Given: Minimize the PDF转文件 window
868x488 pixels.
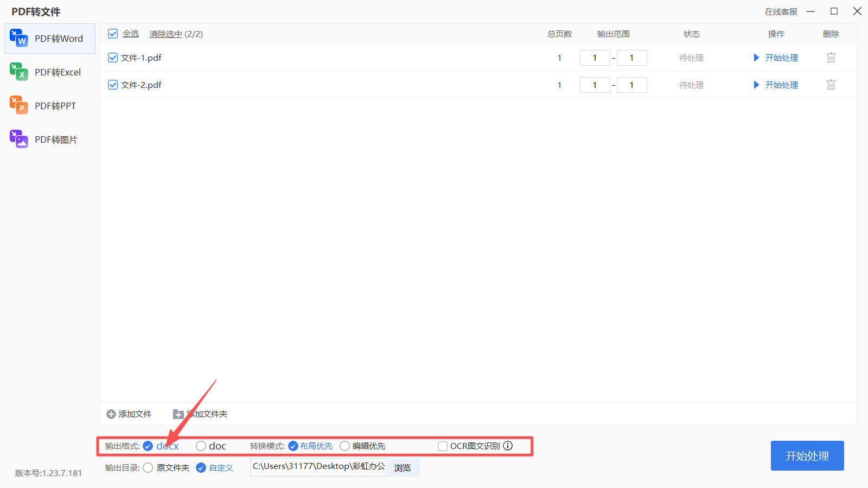Looking at the screenshot, I should (x=811, y=11).
